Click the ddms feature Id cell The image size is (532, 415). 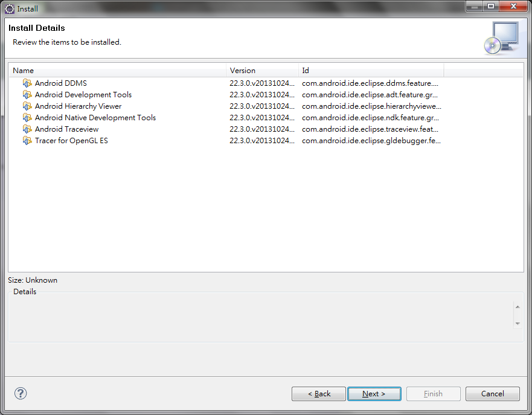click(x=371, y=83)
